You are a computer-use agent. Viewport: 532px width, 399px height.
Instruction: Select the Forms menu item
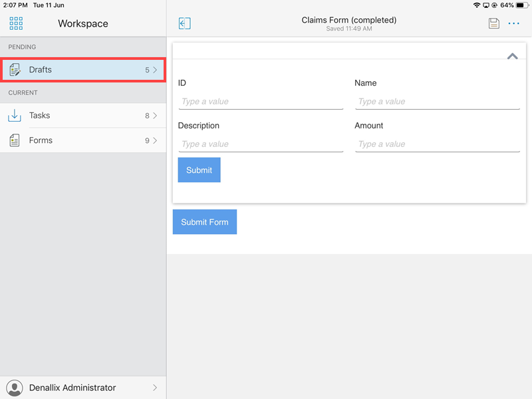click(83, 140)
